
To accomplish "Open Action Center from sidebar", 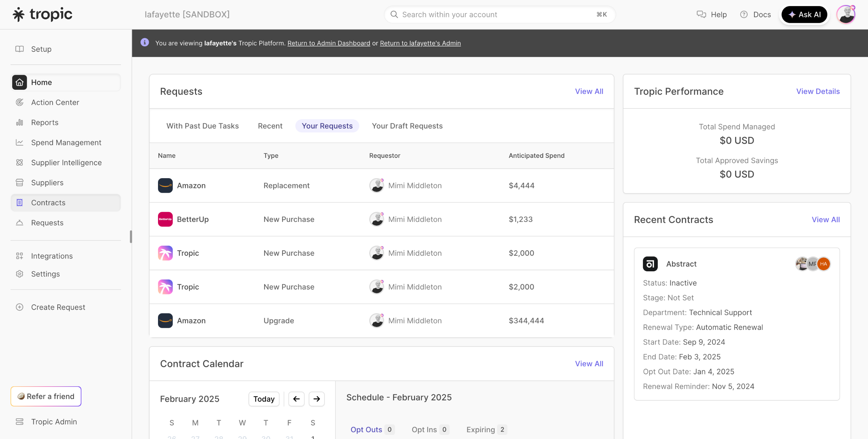I will point(55,102).
